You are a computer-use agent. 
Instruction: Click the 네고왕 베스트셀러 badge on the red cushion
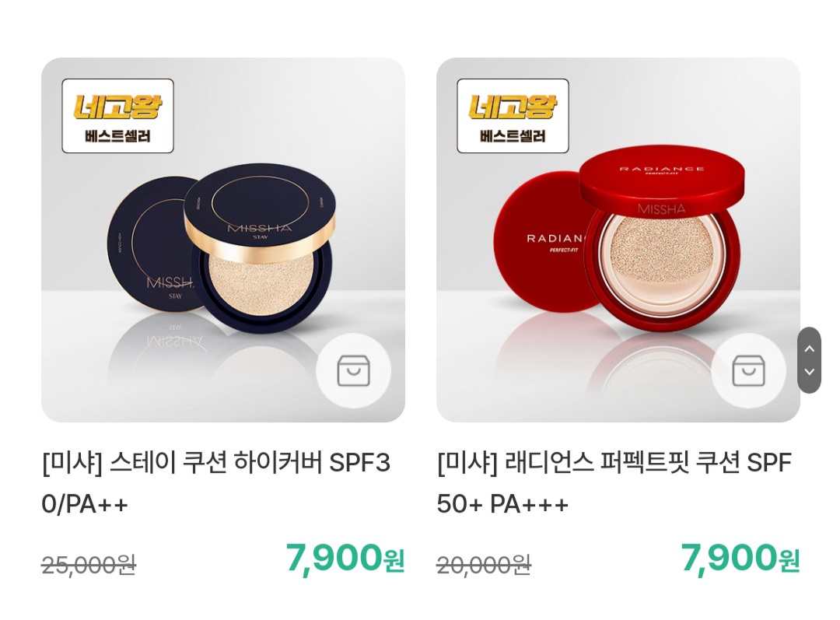point(513,116)
